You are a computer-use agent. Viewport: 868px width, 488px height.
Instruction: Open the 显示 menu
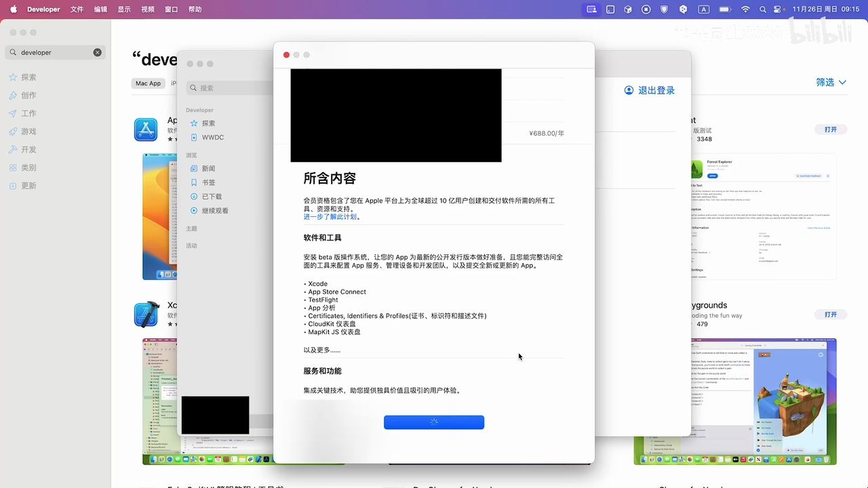point(124,9)
